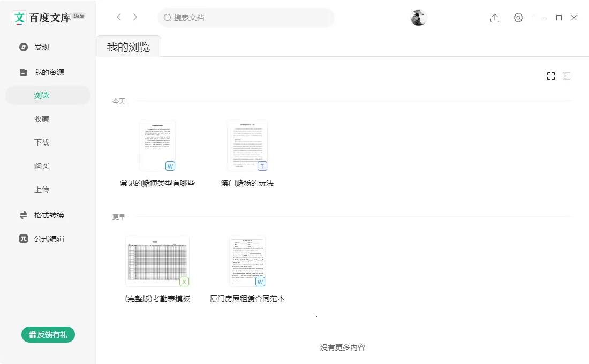Open the 购买 (Purchases) section
The height and width of the screenshot is (364, 589).
click(42, 165)
